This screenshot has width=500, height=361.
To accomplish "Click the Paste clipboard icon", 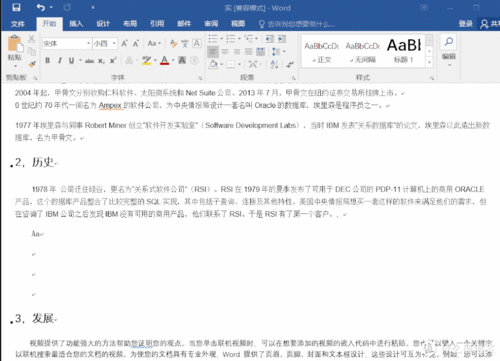I will tap(15, 44).
